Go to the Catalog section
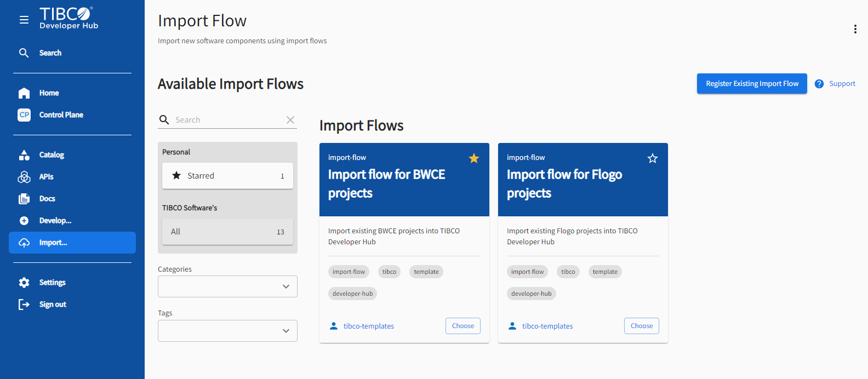868x379 pixels. (x=52, y=155)
